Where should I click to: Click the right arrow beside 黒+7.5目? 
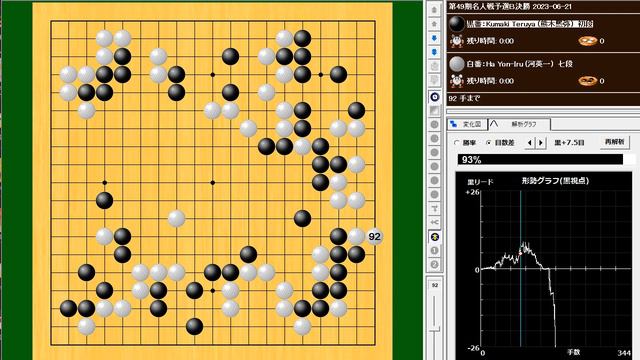click(541, 143)
